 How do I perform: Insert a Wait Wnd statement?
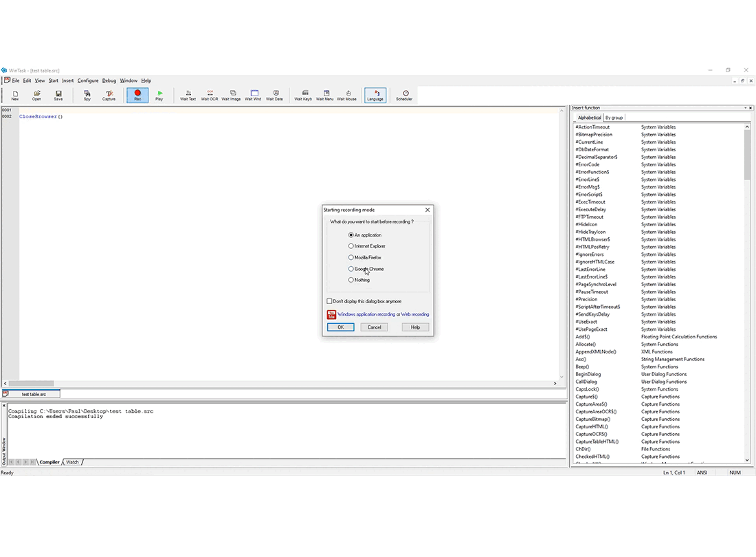253,95
